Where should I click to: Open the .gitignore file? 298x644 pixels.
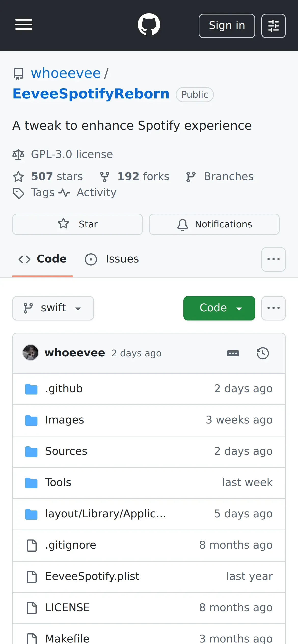71,545
